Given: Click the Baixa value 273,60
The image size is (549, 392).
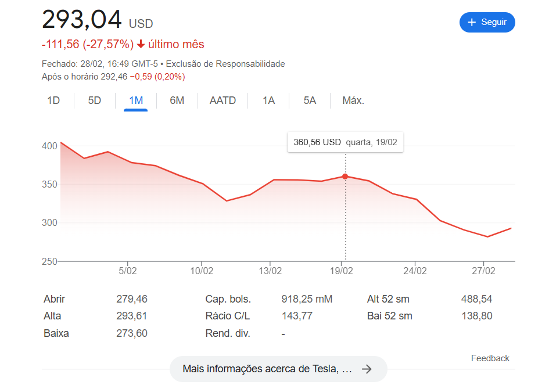Looking at the screenshot, I should [x=132, y=333].
